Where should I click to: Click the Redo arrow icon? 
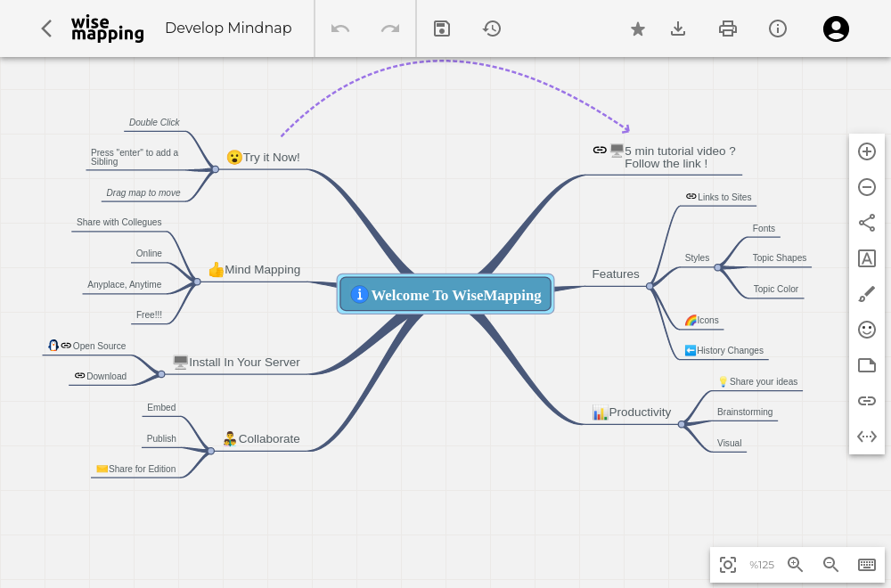click(390, 29)
